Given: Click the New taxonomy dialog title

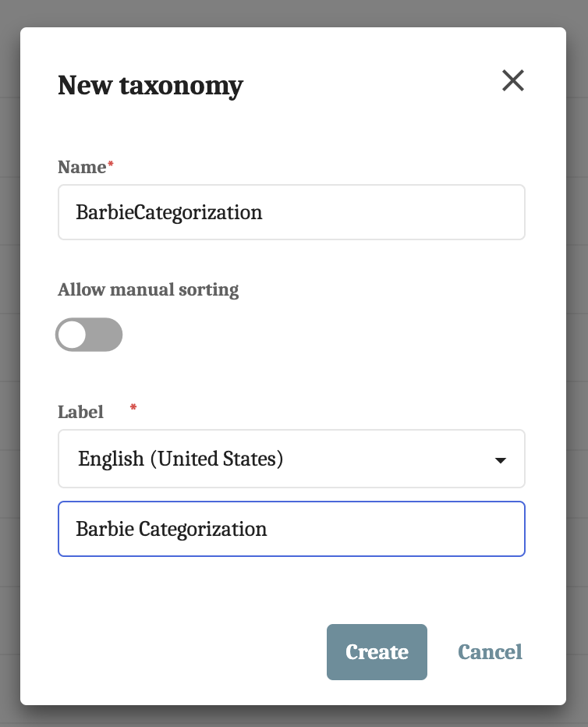Looking at the screenshot, I should (x=150, y=86).
